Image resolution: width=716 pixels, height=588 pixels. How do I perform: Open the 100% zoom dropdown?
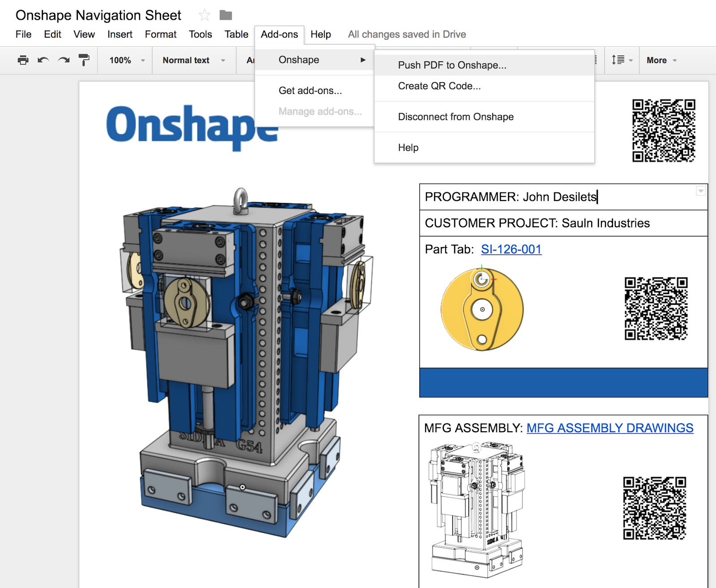[127, 60]
